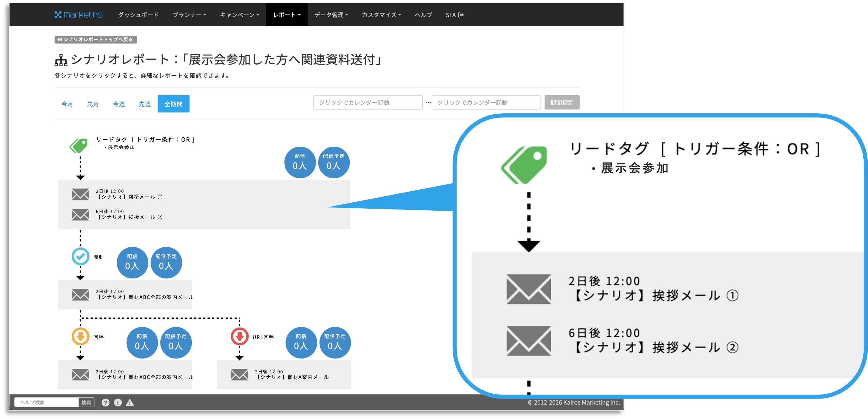Viewport: 868px width, 419px height.
Task: Click the end date calendar input field
Action: [486, 103]
